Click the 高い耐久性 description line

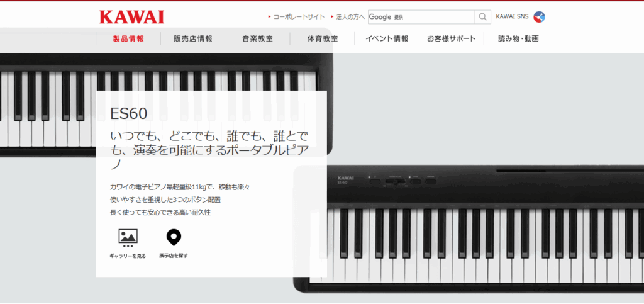tap(160, 213)
